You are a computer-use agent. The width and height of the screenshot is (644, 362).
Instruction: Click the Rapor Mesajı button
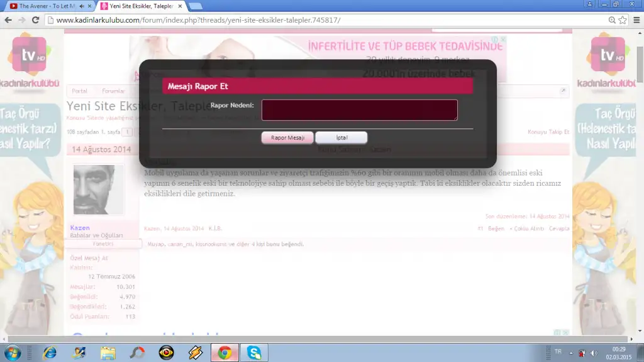click(287, 138)
